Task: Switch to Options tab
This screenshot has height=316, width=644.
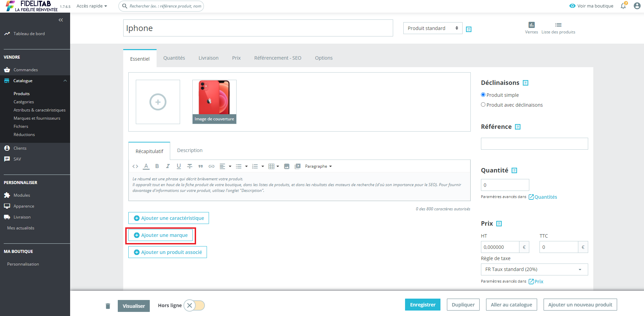Action: 324,58
